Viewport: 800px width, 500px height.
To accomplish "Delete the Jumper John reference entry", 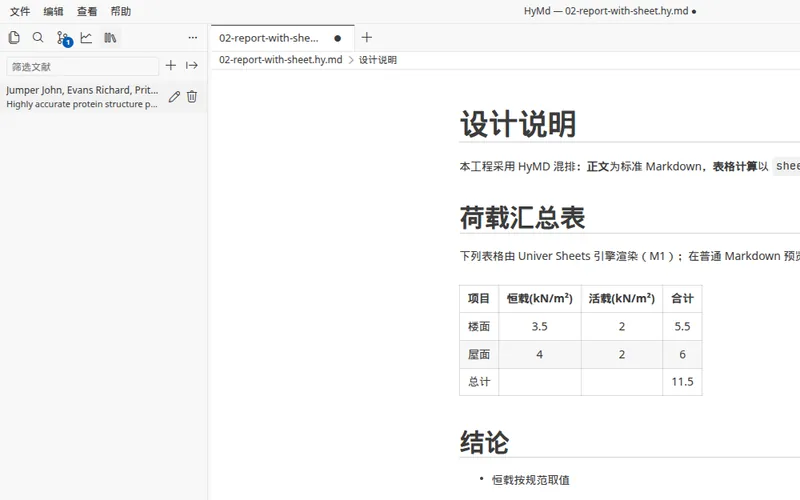I will (192, 96).
